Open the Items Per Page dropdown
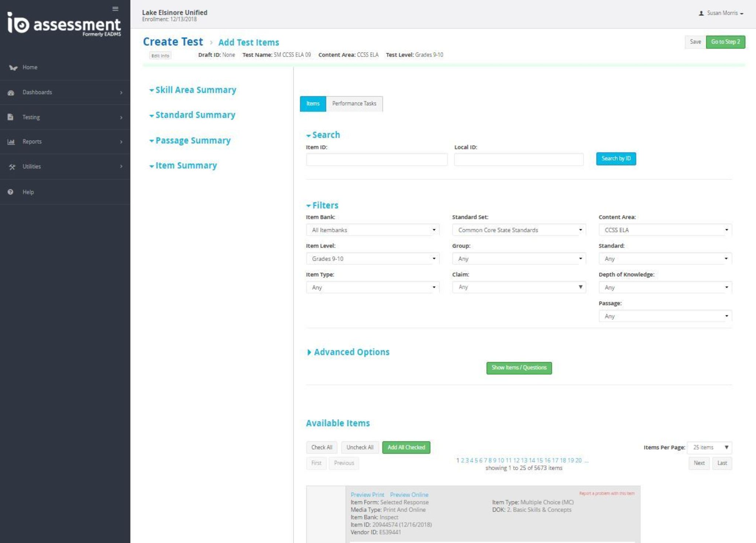 click(709, 447)
